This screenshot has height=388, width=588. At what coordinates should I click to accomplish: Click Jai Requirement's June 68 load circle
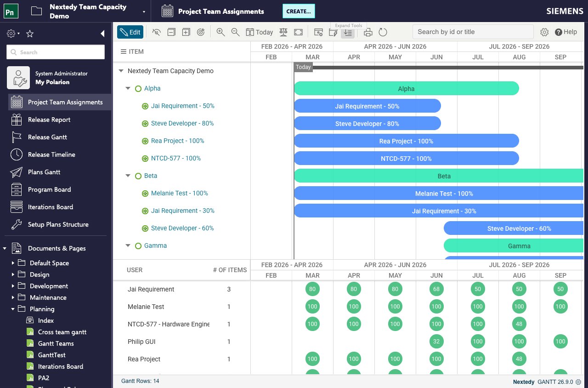click(436, 289)
